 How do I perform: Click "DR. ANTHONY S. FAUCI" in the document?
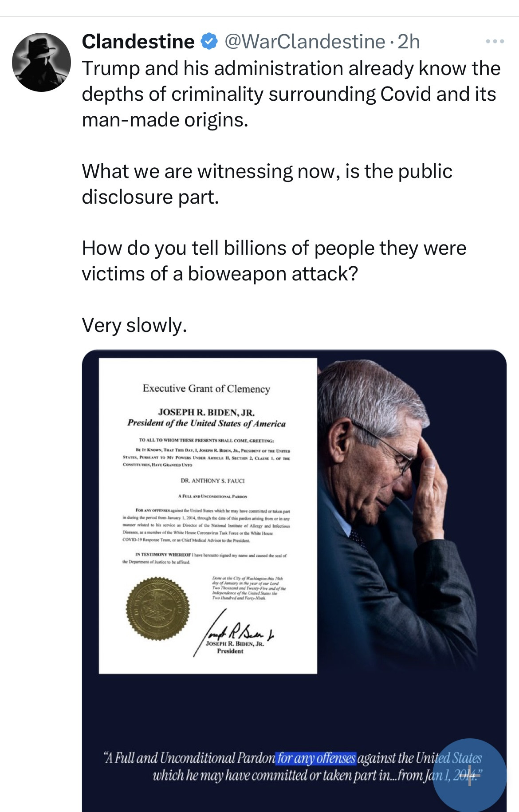[212, 481]
